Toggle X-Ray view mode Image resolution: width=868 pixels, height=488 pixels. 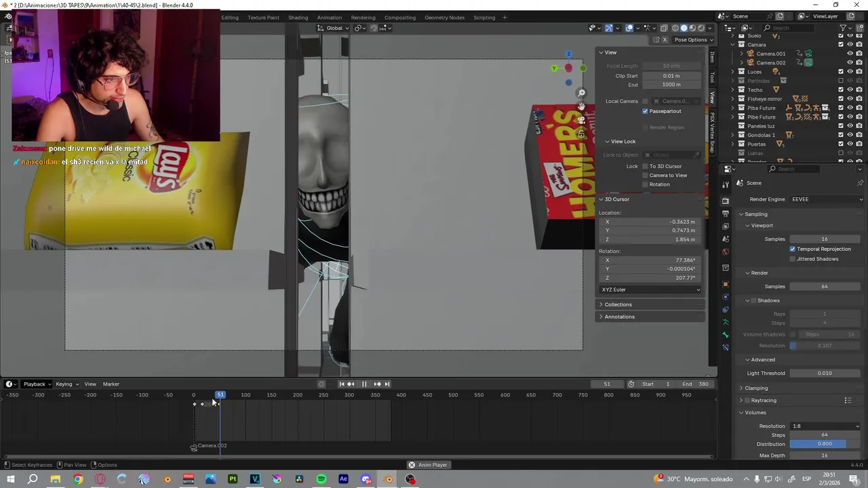click(x=664, y=28)
